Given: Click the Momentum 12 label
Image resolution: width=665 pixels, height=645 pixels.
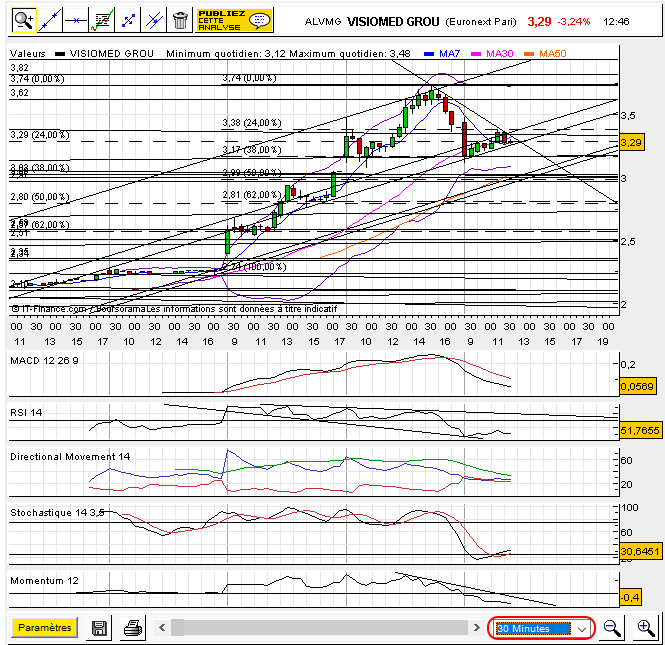Looking at the screenshot, I should click(x=44, y=581).
